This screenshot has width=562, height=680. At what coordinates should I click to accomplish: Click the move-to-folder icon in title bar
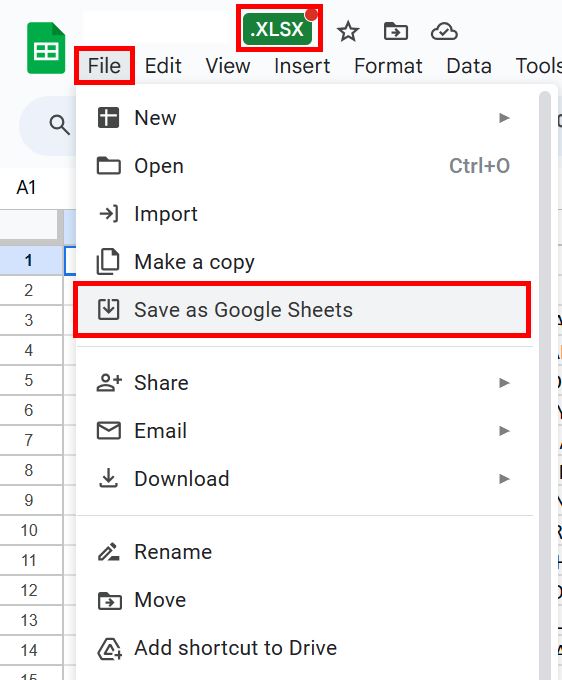(x=396, y=31)
